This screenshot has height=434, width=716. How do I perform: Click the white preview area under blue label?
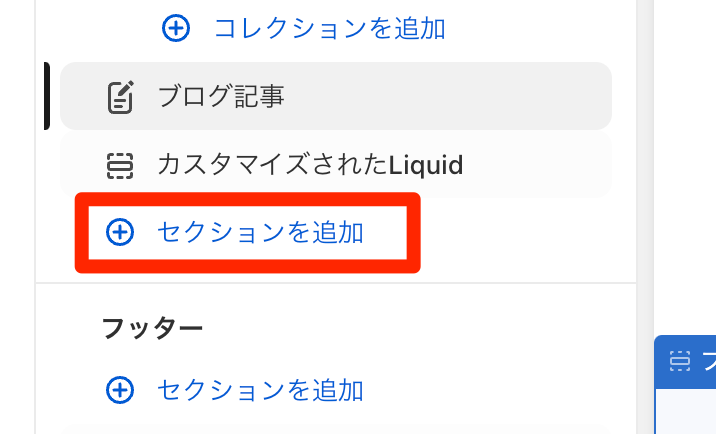pyautogui.click(x=686, y=411)
